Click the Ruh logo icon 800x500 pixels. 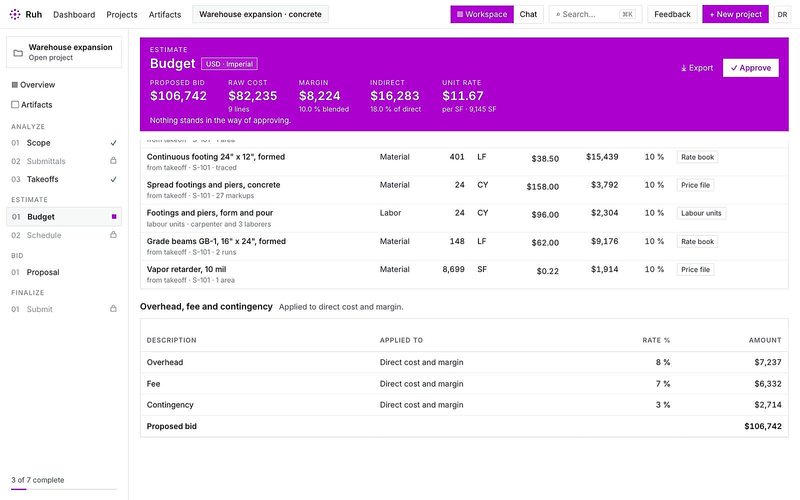point(15,14)
